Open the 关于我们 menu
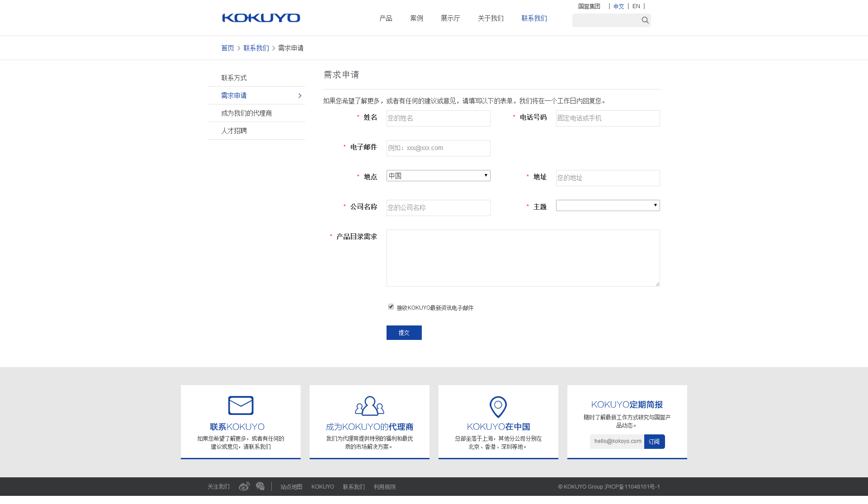 pos(491,19)
